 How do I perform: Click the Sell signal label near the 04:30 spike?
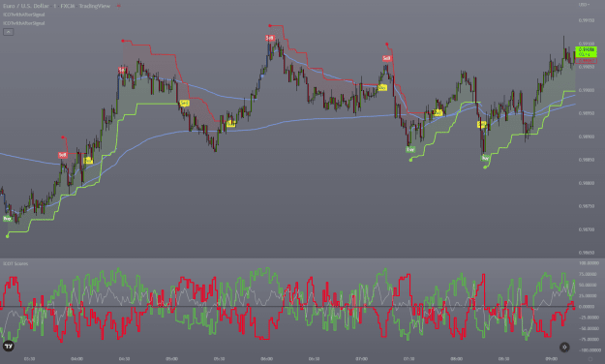(122, 71)
